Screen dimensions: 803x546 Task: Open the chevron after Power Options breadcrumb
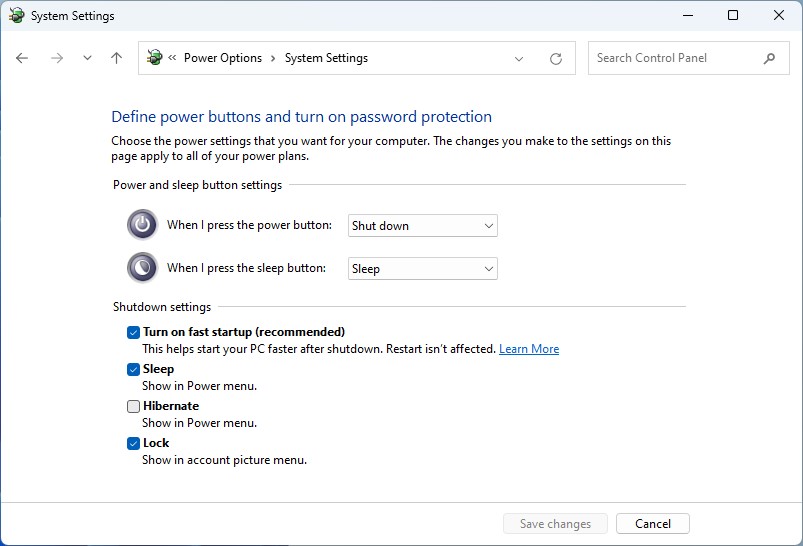click(x=273, y=58)
